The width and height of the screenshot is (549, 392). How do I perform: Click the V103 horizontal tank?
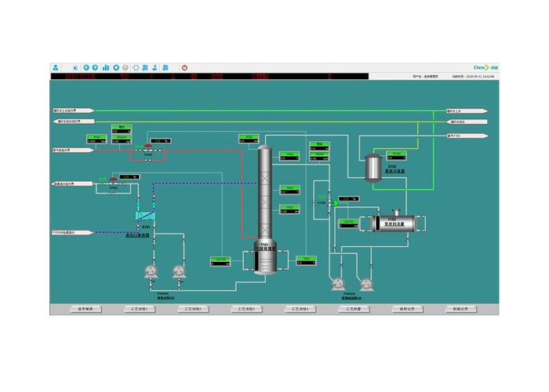[x=394, y=223]
